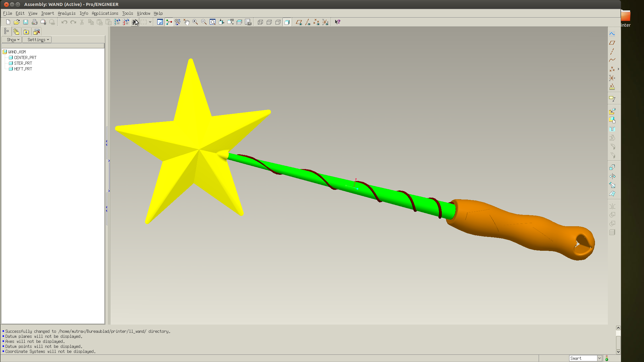The width and height of the screenshot is (644, 362).
Task: Open the Analysis menu
Action: click(x=66, y=13)
